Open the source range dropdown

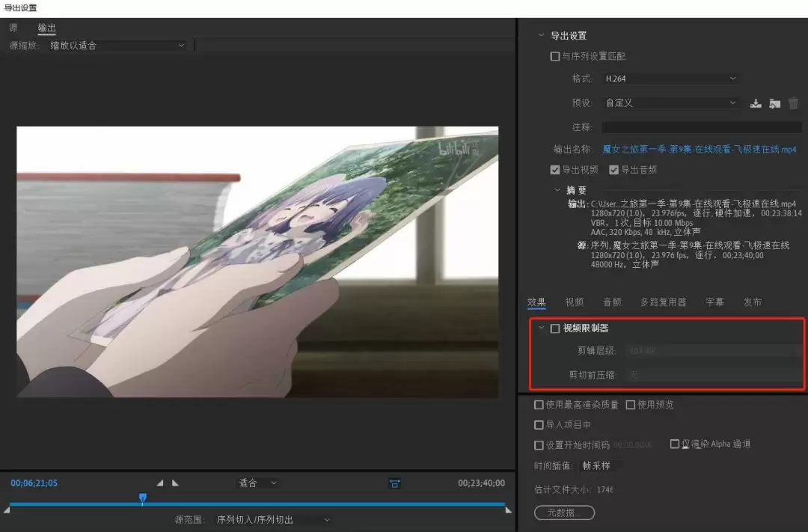click(x=273, y=519)
